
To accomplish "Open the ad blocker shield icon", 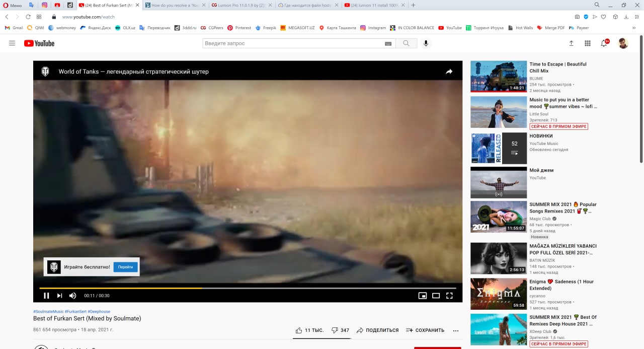I will point(586,17).
